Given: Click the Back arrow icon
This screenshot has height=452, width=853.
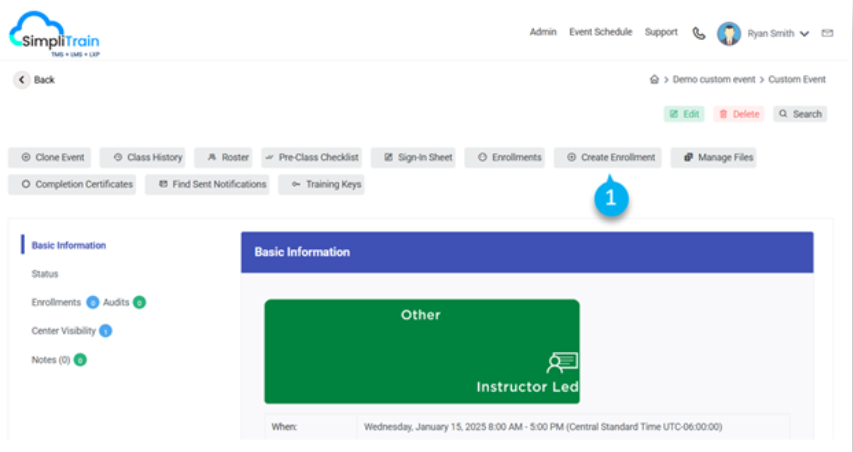Looking at the screenshot, I should click(x=22, y=80).
